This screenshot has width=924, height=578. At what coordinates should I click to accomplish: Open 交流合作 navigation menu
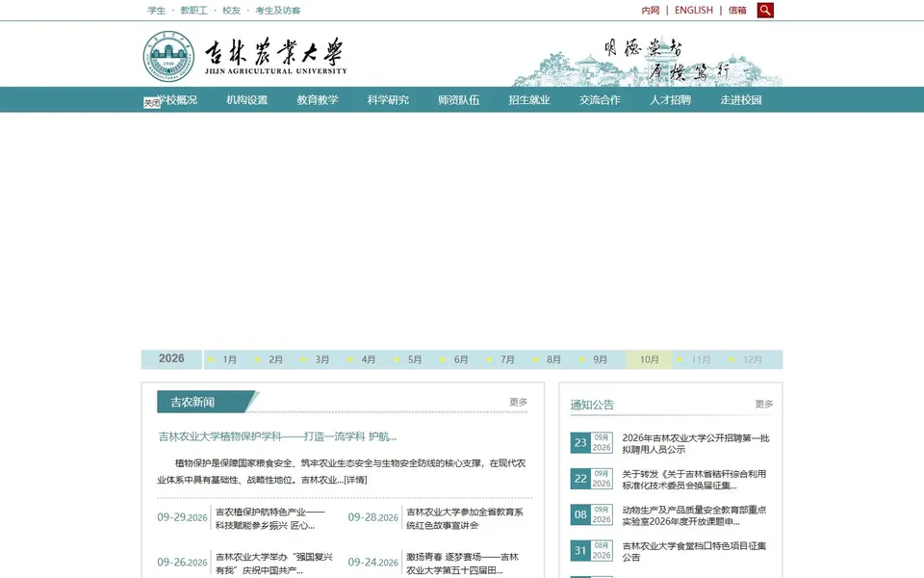pos(600,99)
